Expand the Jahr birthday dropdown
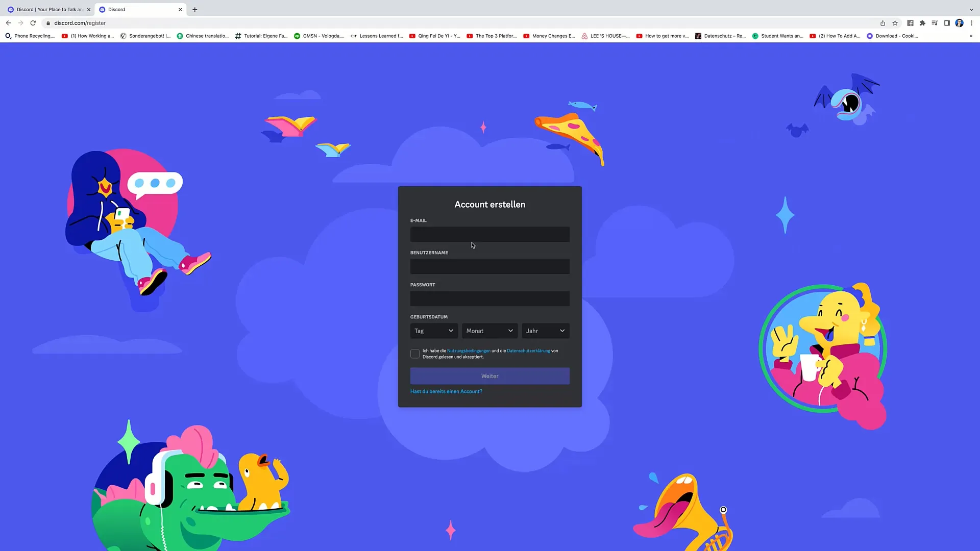Viewport: 980px width, 551px height. pos(545,330)
